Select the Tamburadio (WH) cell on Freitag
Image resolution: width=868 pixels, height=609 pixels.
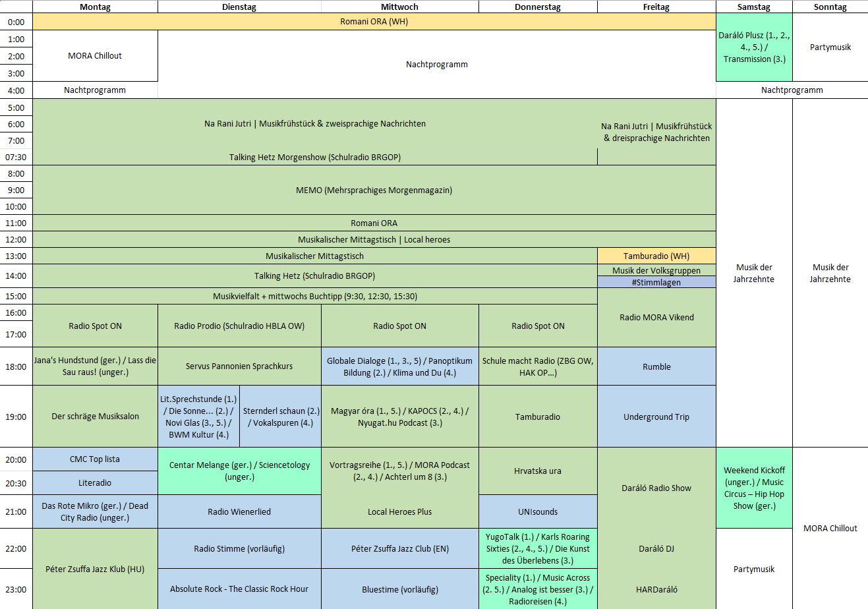pos(656,256)
